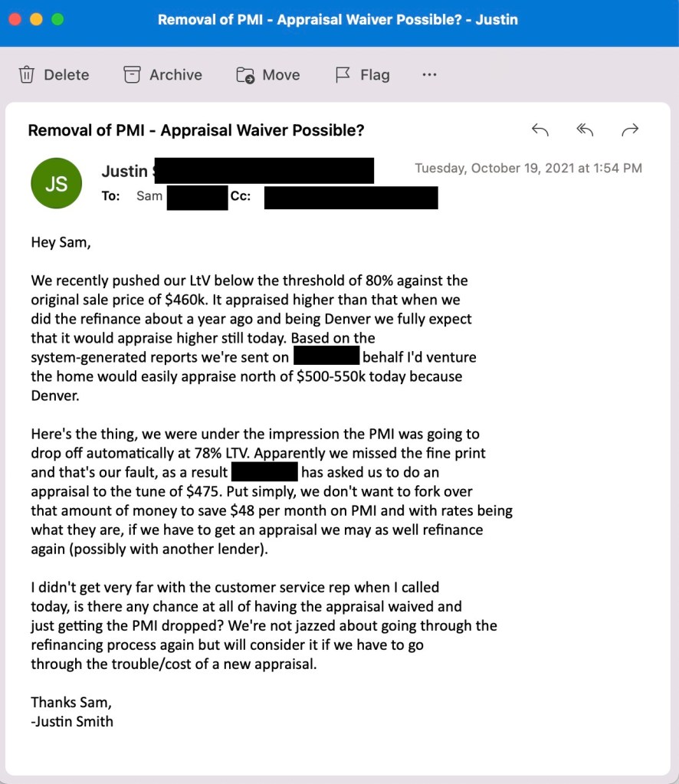This screenshot has height=784, width=679.
Task: Click the Archive box icon
Action: coord(133,75)
